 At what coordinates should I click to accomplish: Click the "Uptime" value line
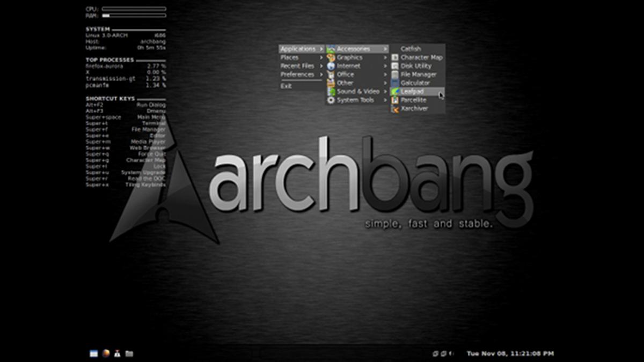pyautogui.click(x=126, y=48)
